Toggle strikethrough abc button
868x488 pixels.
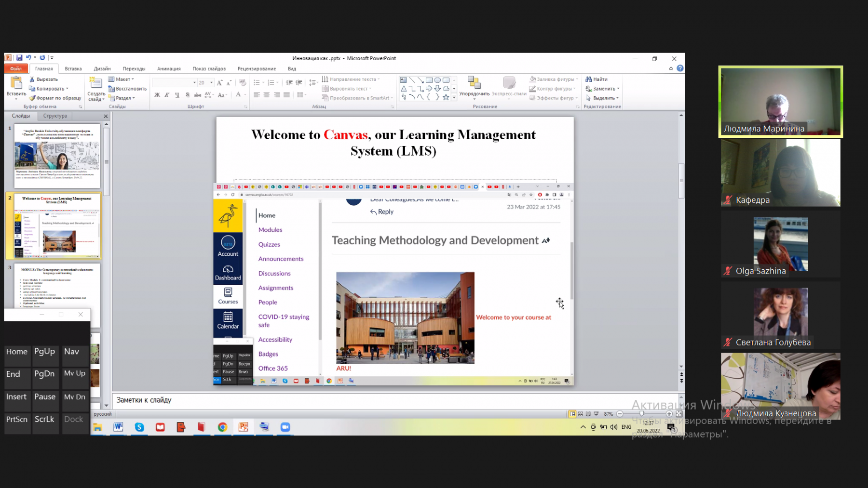click(x=198, y=95)
